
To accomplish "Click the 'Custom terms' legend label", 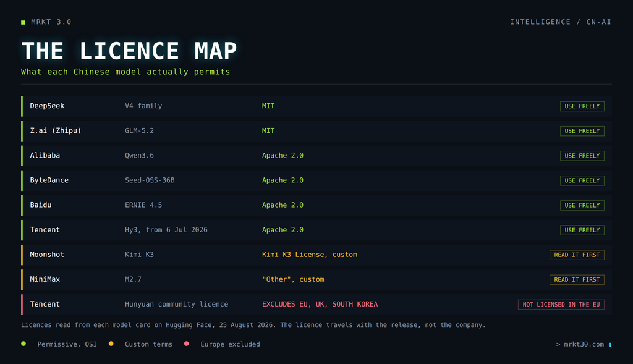I will pos(148,344).
